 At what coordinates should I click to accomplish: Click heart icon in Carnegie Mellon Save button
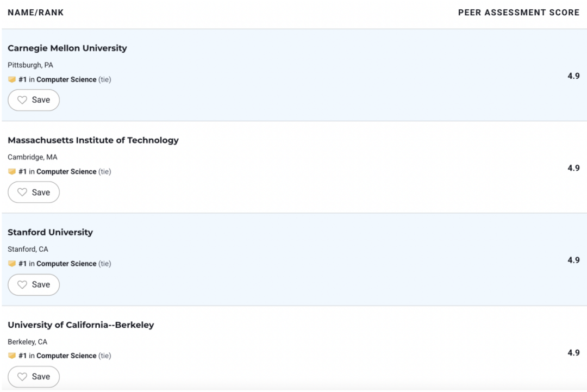click(x=22, y=100)
